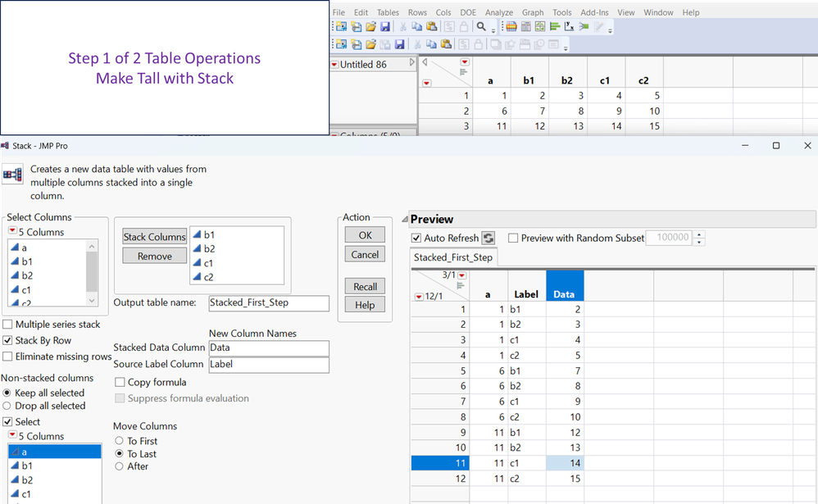
Task: Click the Select Columns list scrollbar
Action: click(92, 270)
